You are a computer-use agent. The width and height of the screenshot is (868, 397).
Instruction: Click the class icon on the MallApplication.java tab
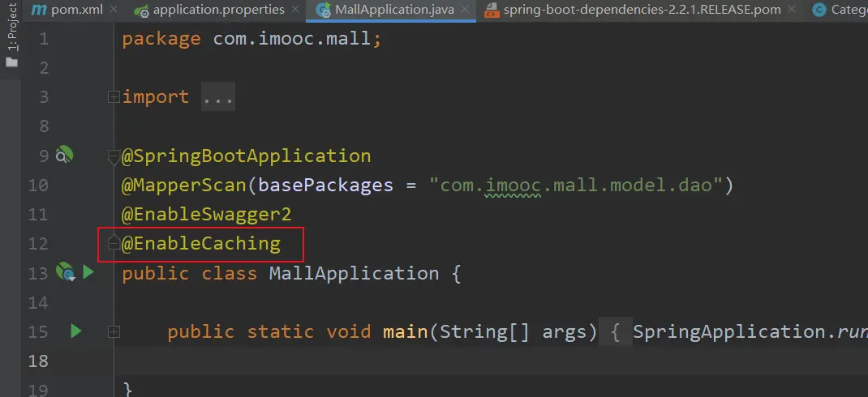tap(323, 10)
